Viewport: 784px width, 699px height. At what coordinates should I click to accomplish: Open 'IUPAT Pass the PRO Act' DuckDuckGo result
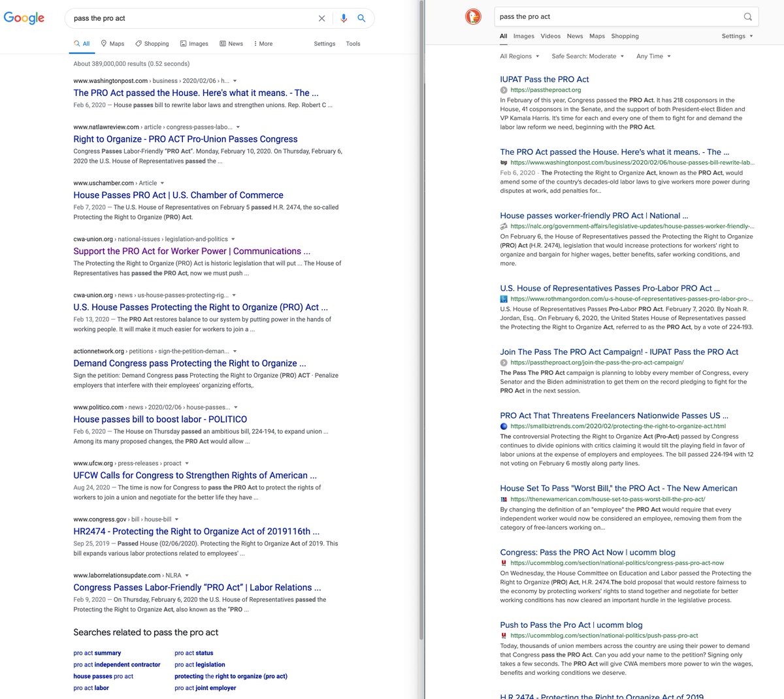545,79
